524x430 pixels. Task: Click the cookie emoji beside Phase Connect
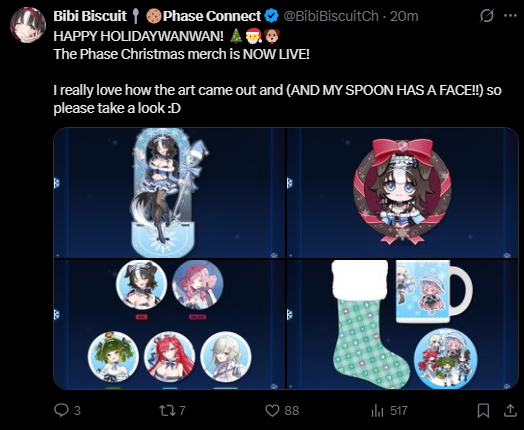pyautogui.click(x=153, y=16)
